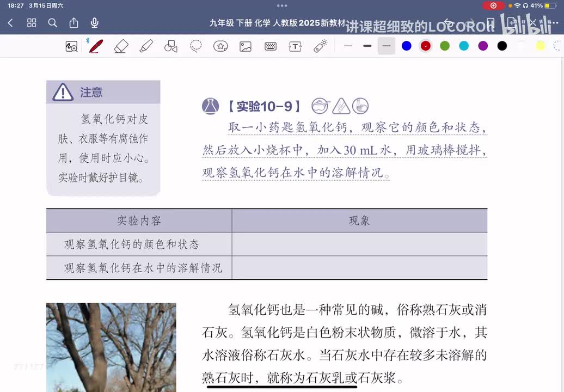Select the shapes tool
This screenshot has height=392, width=564.
point(171,46)
